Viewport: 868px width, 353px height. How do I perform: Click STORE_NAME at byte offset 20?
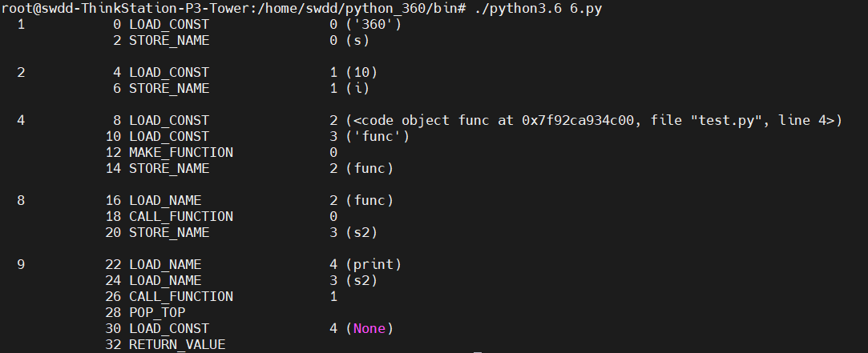pyautogui.click(x=169, y=232)
